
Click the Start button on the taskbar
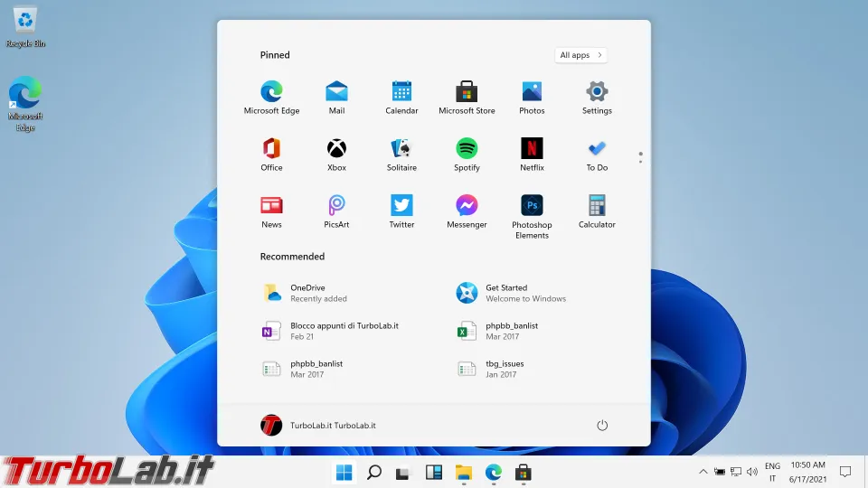344,472
